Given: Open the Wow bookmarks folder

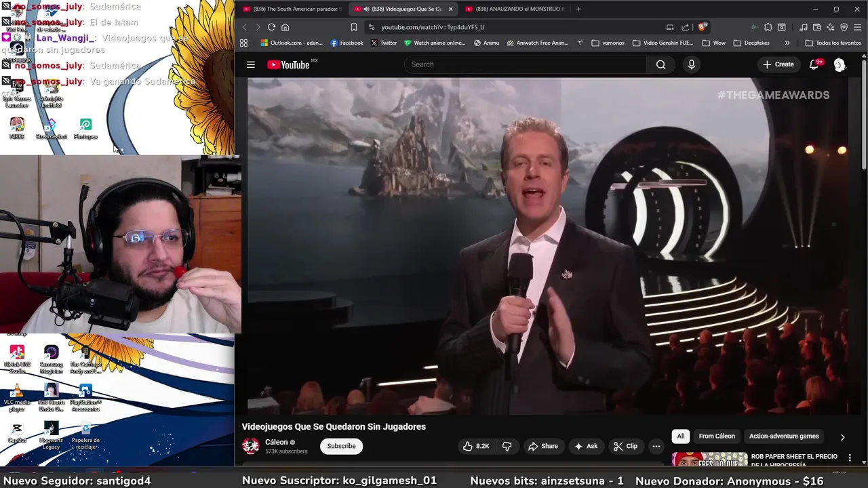Looking at the screenshot, I should tap(713, 43).
